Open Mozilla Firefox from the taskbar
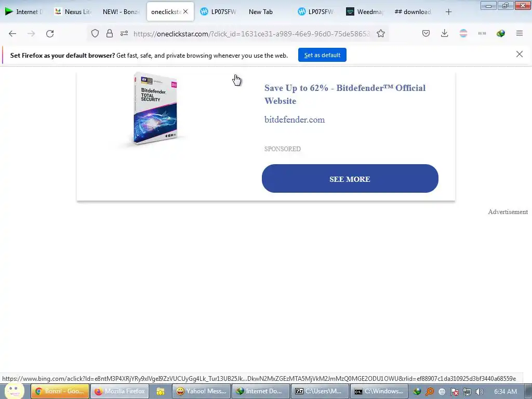The width and height of the screenshot is (532, 399). (120, 391)
